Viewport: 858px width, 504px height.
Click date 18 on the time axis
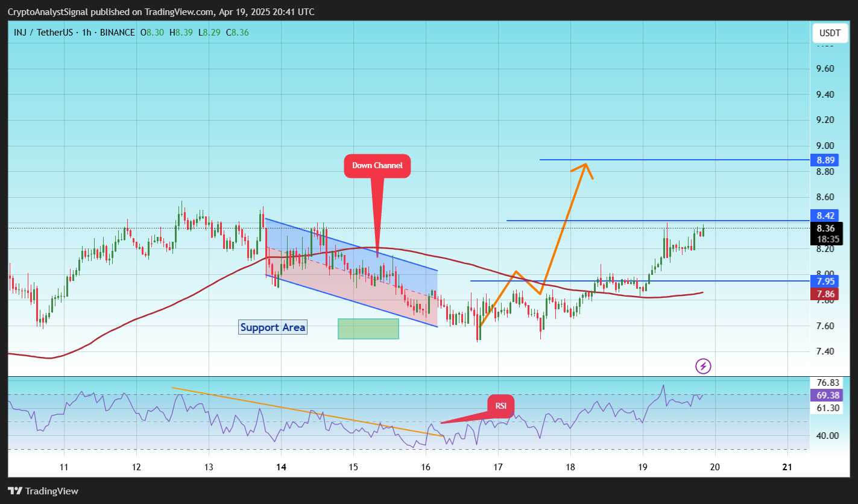point(570,467)
